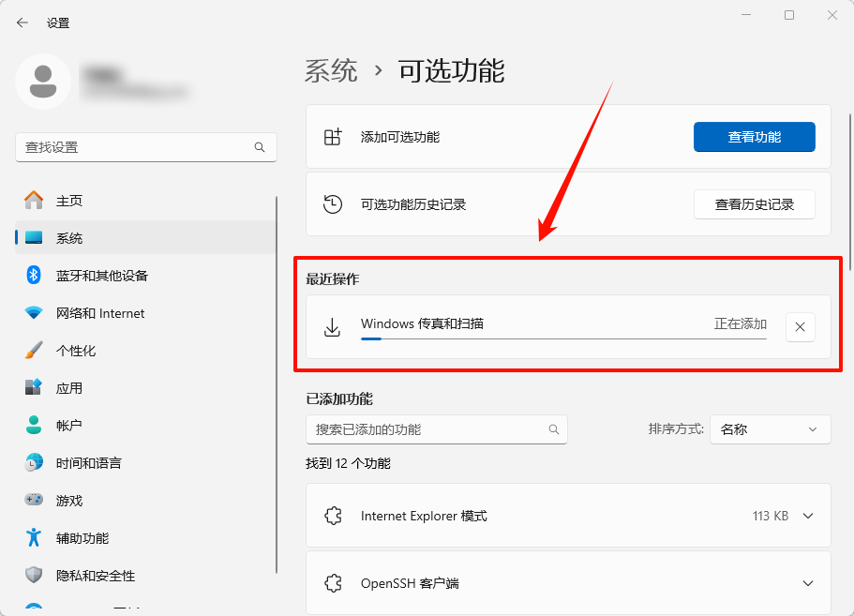Click the 查看功能 button

(x=754, y=136)
